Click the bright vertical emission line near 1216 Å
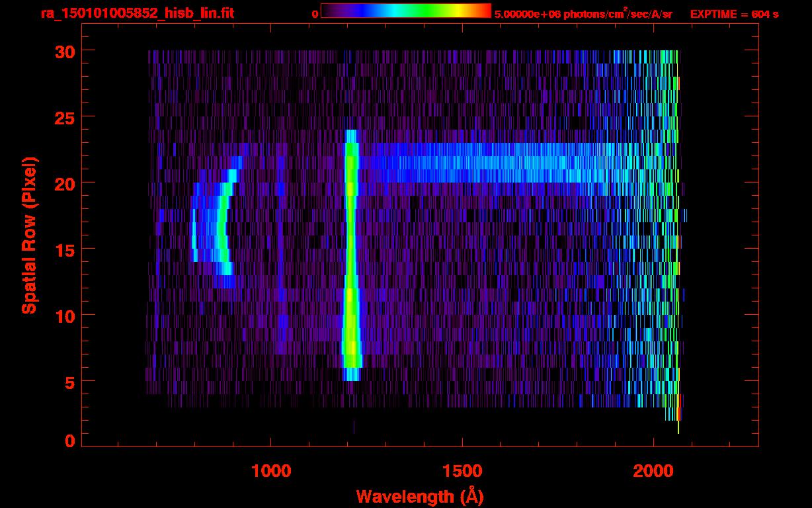The image size is (812, 508). coord(351,255)
